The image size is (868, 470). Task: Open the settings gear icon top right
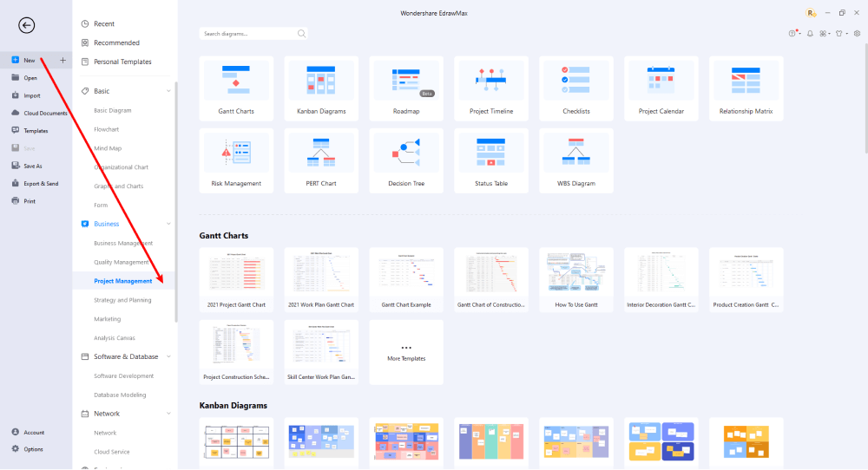click(857, 34)
